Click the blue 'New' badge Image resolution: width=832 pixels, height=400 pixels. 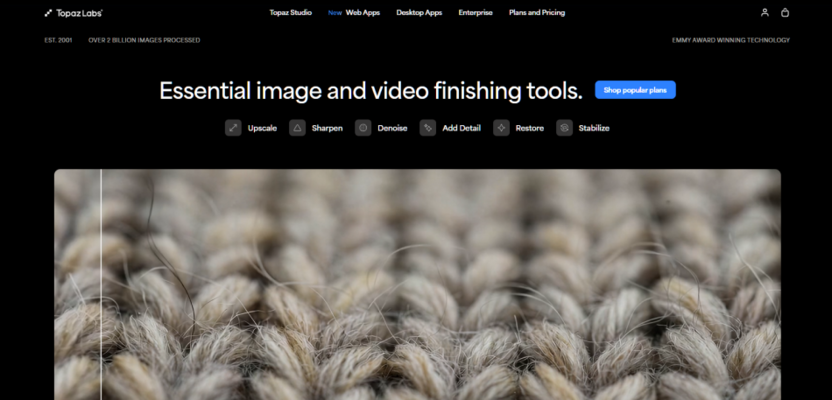pyautogui.click(x=335, y=13)
